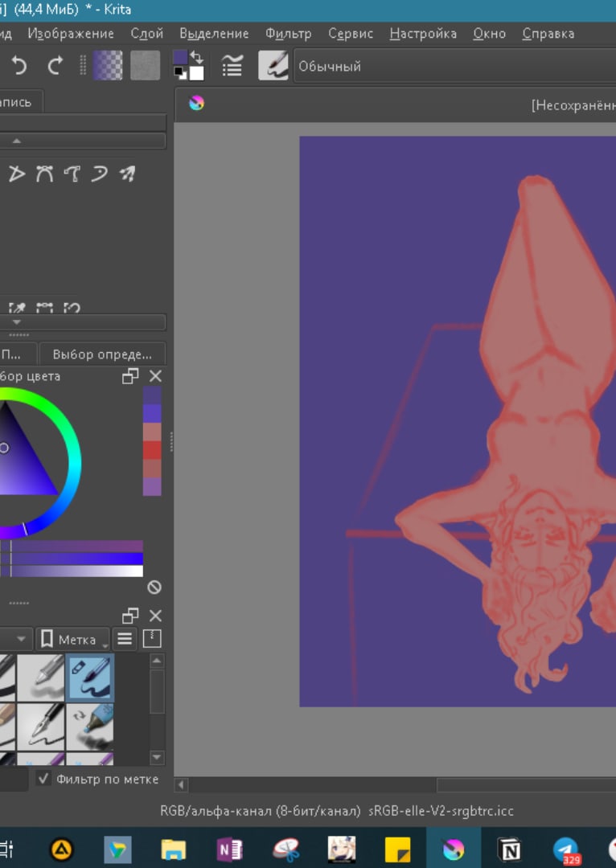This screenshot has width=616, height=868.
Task: Open the Настройка menu
Action: [423, 34]
